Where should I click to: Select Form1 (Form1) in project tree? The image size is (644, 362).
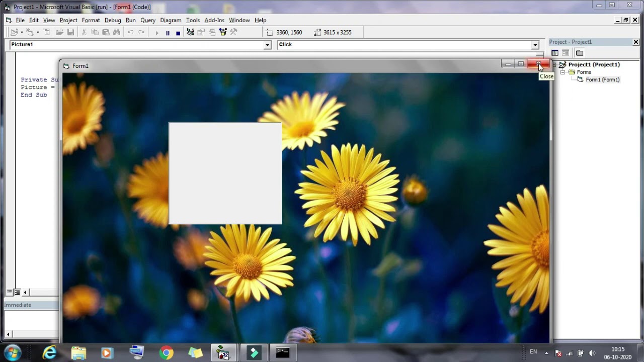point(602,80)
